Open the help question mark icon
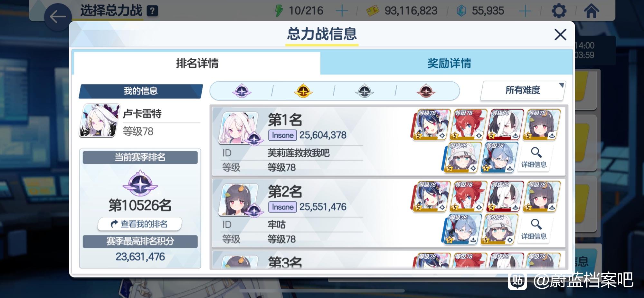 pyautogui.click(x=152, y=11)
